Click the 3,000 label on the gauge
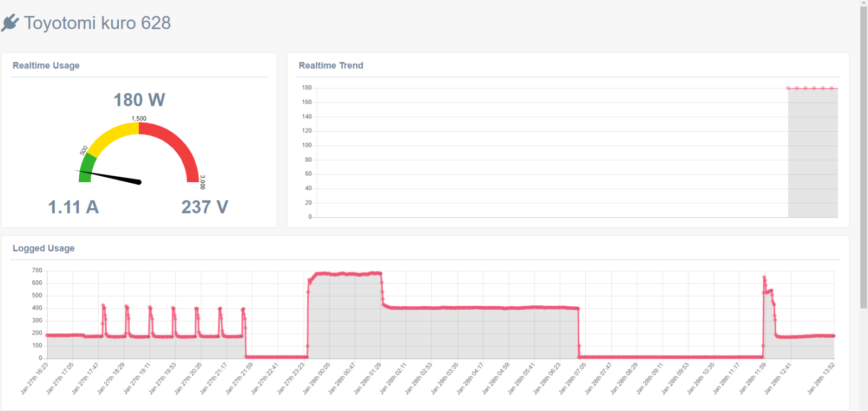The width and height of the screenshot is (868, 411). (202, 182)
